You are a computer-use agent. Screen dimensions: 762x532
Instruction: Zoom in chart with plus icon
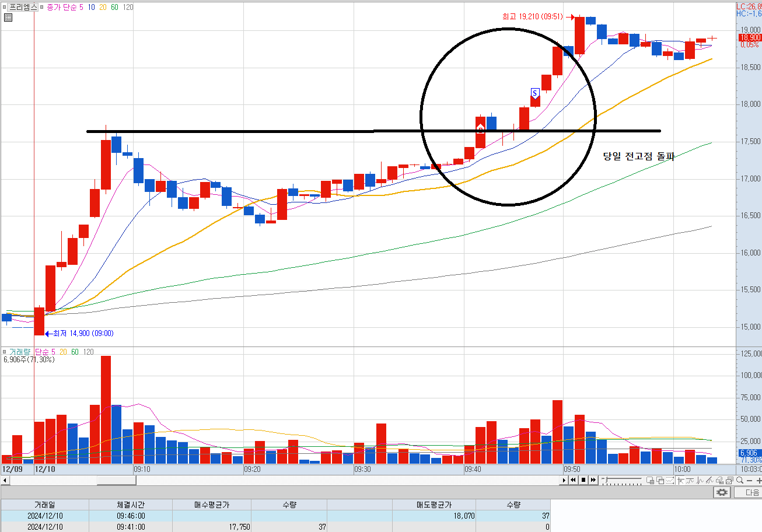pos(758,481)
